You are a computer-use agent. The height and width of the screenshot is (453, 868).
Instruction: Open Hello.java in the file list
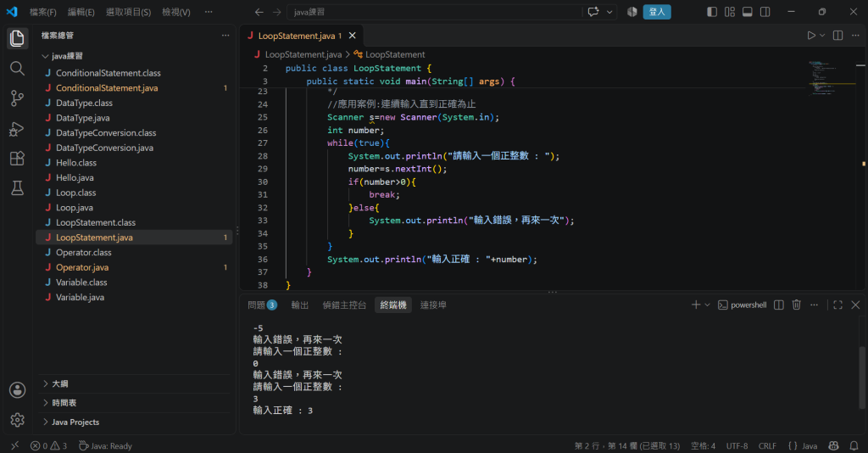[x=135, y=178]
